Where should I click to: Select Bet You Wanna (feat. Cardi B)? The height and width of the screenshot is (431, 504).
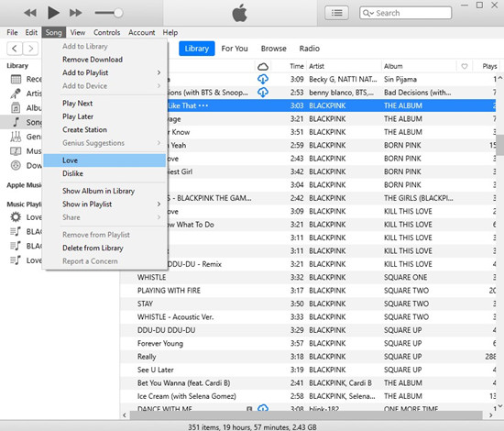[x=308, y=382]
